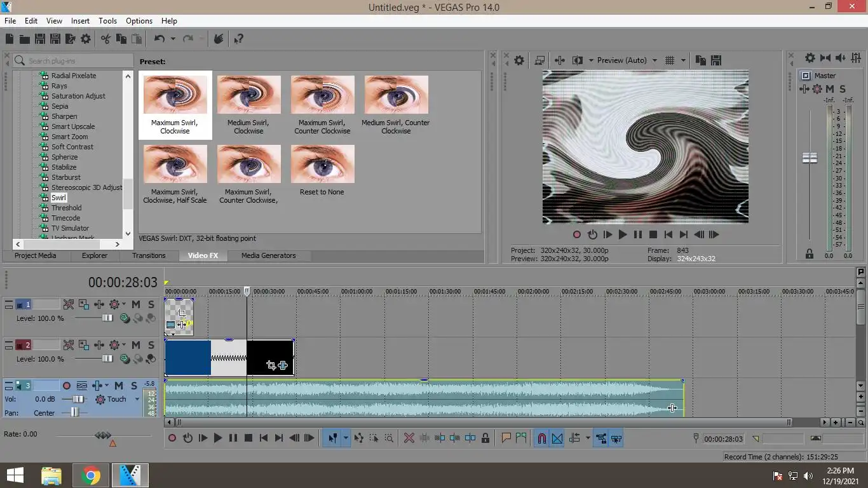Click the track 1 Level slider

pyautogui.click(x=107, y=318)
